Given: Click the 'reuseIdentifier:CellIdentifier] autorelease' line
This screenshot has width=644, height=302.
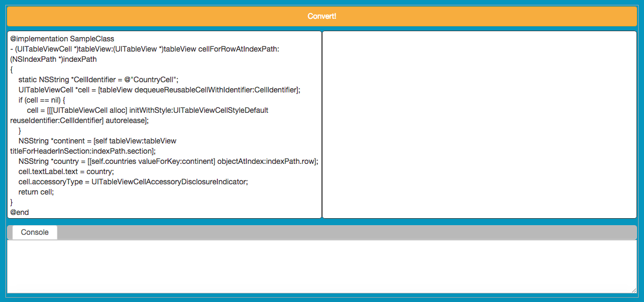Looking at the screenshot, I should tap(79, 120).
